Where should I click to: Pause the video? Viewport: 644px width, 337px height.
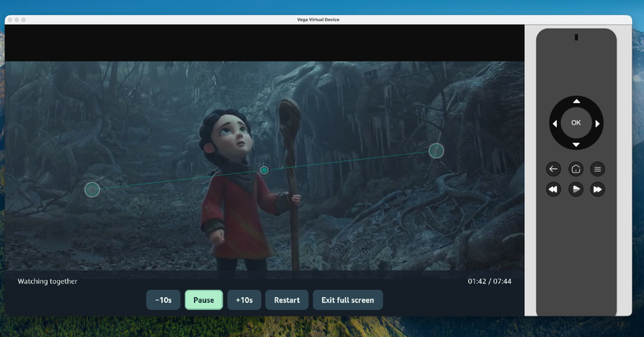tap(204, 300)
